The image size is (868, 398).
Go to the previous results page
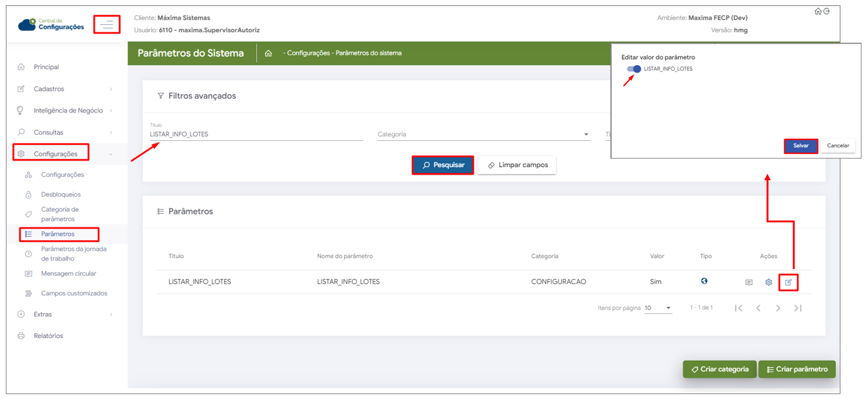point(758,308)
